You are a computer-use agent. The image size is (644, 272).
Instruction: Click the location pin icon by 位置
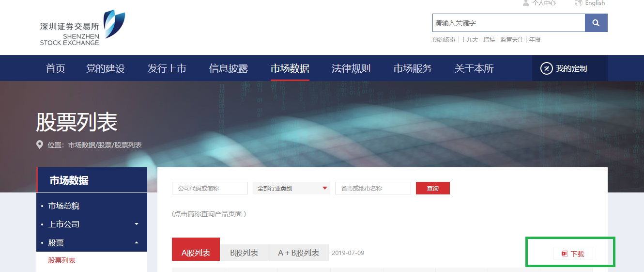[x=40, y=144]
